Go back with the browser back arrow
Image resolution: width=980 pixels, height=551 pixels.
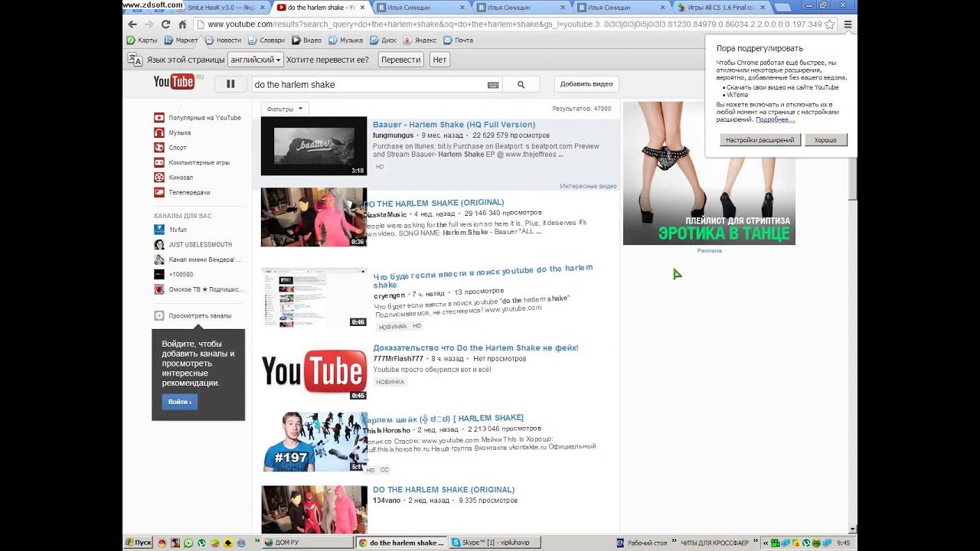coord(132,24)
